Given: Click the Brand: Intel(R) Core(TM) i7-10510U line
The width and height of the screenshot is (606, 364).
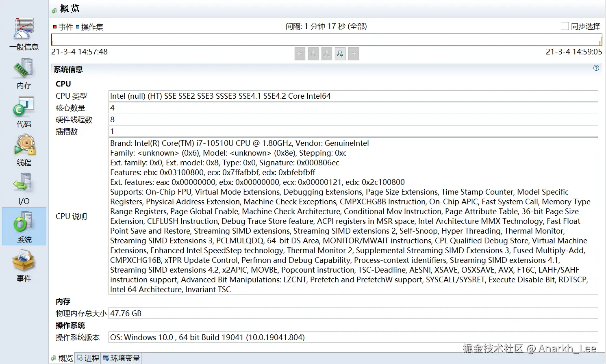Looking at the screenshot, I should click(239, 143).
